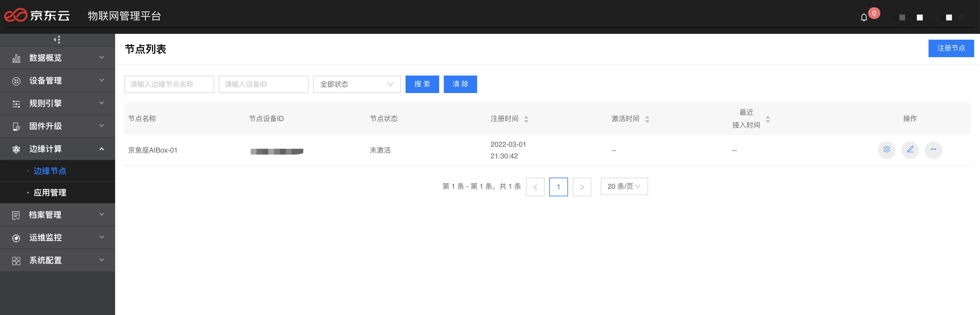
Task: Click the 注册节点 button
Action: 951,48
